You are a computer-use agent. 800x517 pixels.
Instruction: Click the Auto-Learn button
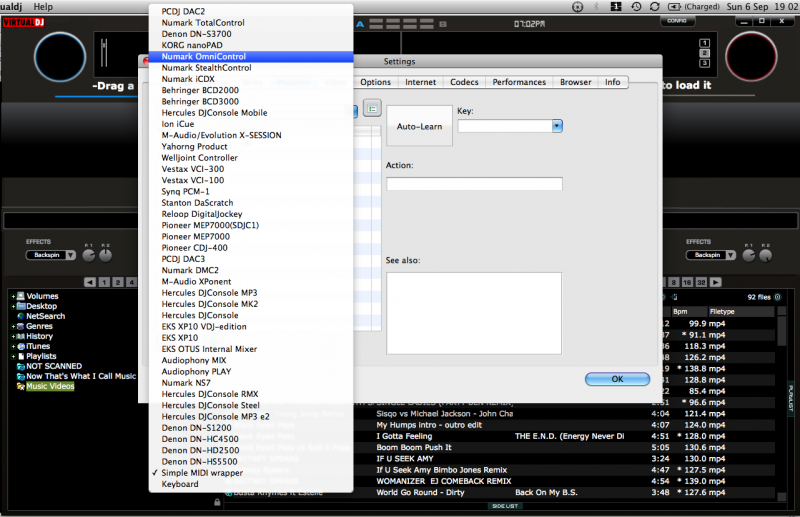tap(419, 126)
